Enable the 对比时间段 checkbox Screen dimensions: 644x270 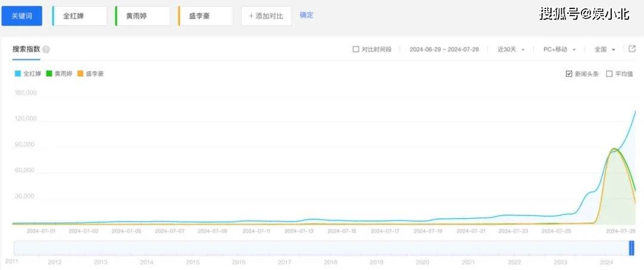coord(356,50)
